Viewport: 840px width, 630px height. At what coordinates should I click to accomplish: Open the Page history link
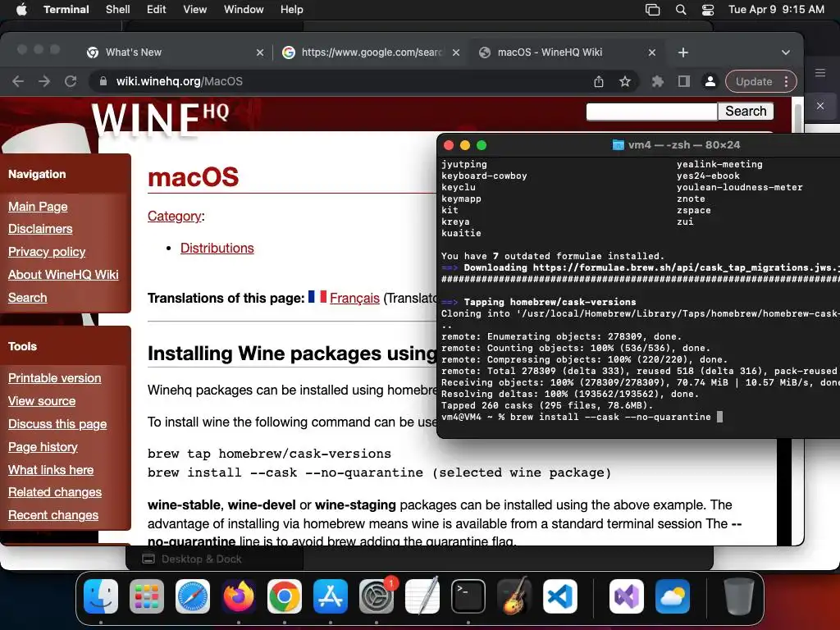[43, 447]
